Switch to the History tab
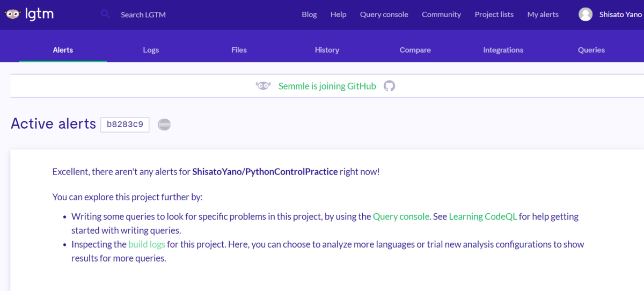 coord(327,50)
